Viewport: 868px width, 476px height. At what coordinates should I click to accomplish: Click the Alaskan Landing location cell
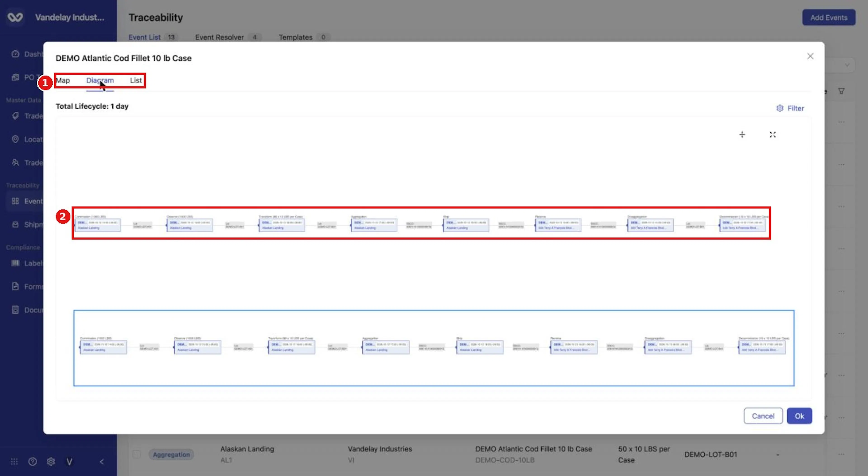pos(247,449)
